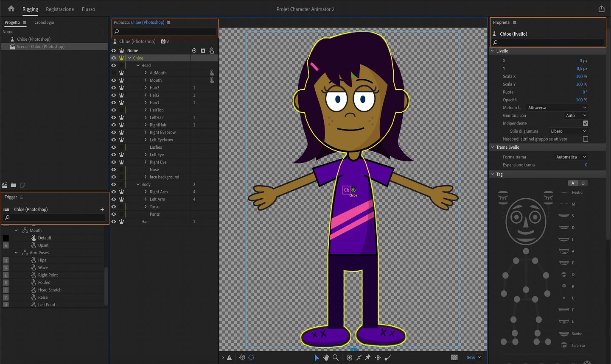Select the Pin tool
The height and width of the screenshot is (364, 611).
click(x=368, y=358)
